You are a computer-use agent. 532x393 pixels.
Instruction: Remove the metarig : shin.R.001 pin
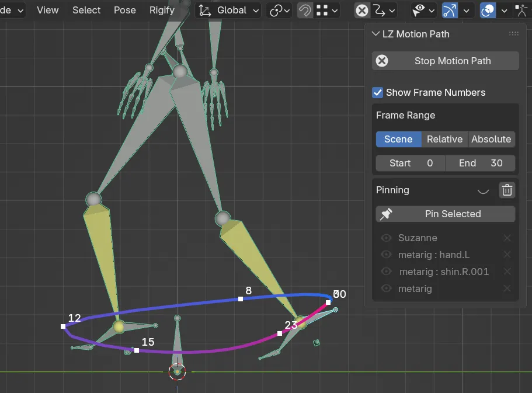click(507, 272)
